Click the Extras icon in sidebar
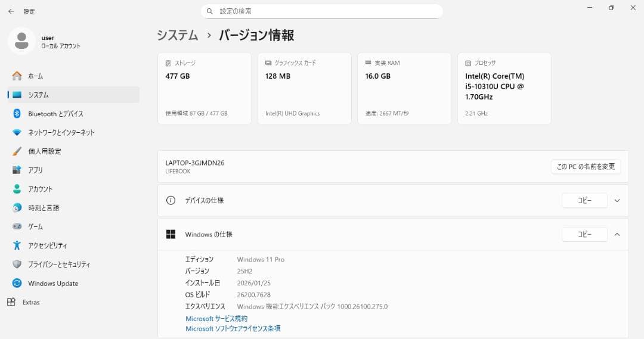 (x=11, y=302)
